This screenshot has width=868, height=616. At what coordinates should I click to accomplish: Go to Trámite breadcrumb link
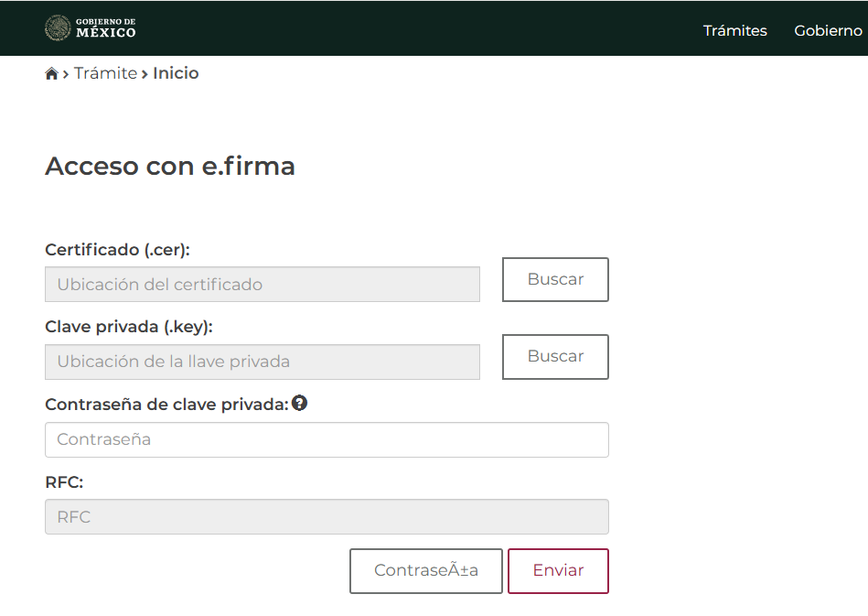pos(106,73)
